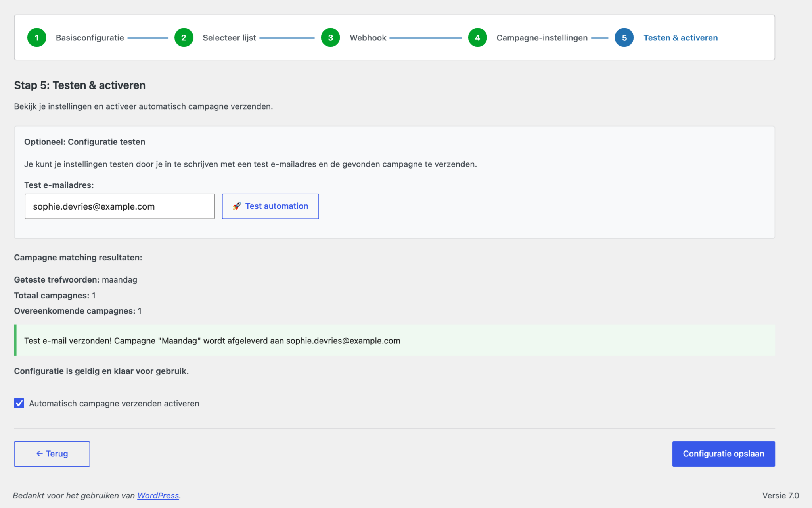Image resolution: width=812 pixels, height=508 pixels.
Task: Go back with the Terug button
Action: 52,454
